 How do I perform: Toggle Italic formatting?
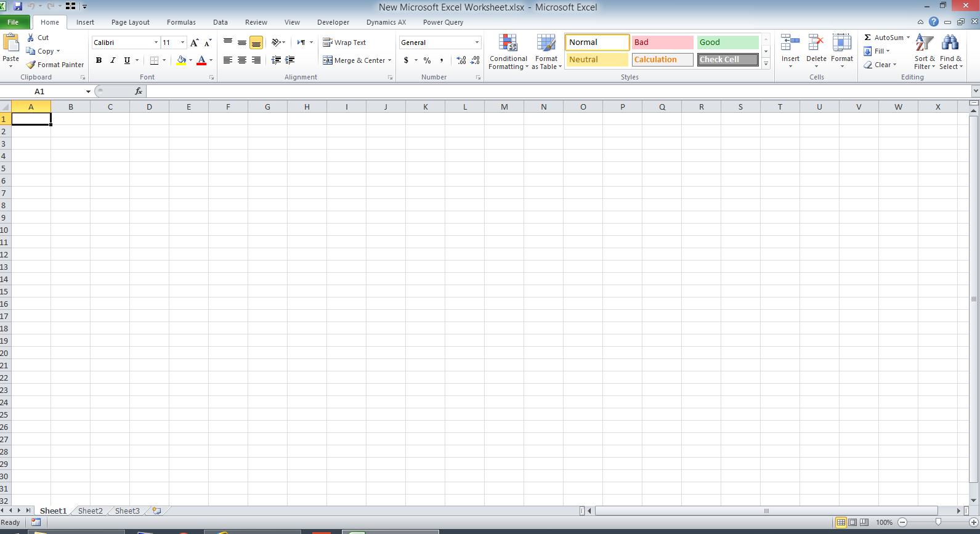pos(113,60)
